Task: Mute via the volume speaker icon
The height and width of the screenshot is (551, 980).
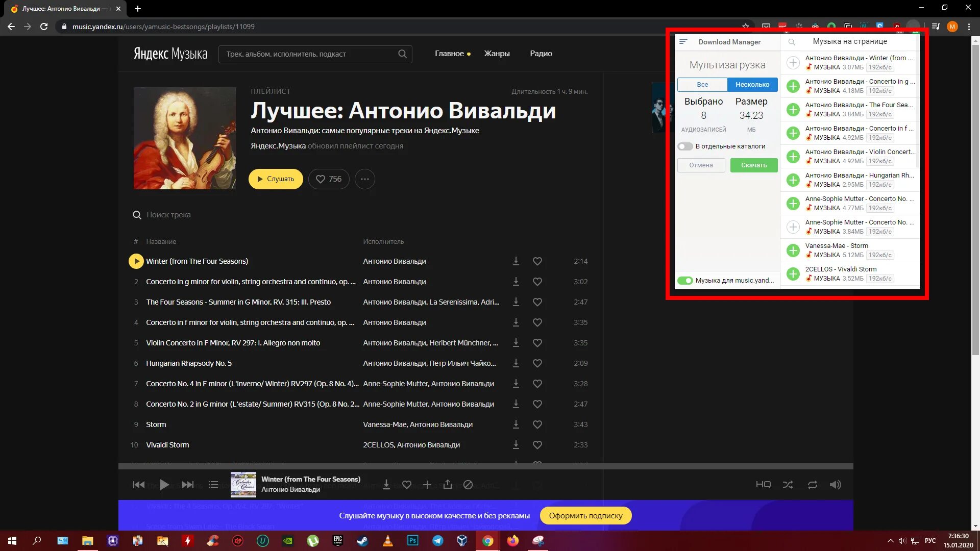Action: [835, 485]
